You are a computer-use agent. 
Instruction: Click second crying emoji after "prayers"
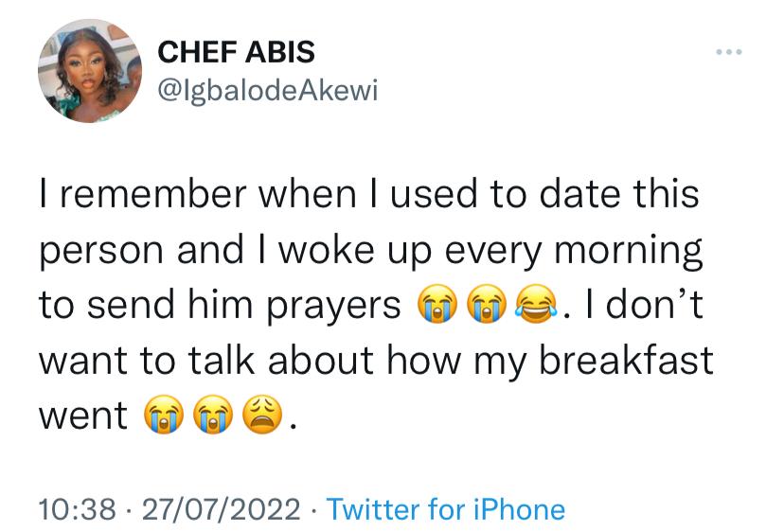pos(487,304)
